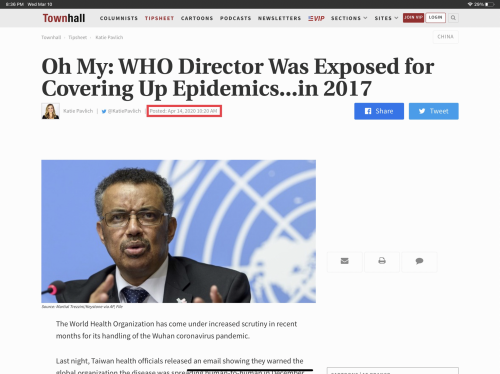The height and width of the screenshot is (374, 500).
Task: Click the Login button
Action: [435, 18]
